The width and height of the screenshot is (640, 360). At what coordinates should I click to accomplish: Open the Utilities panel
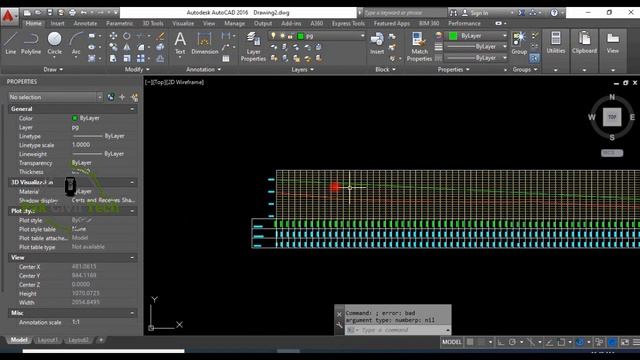pos(556,43)
